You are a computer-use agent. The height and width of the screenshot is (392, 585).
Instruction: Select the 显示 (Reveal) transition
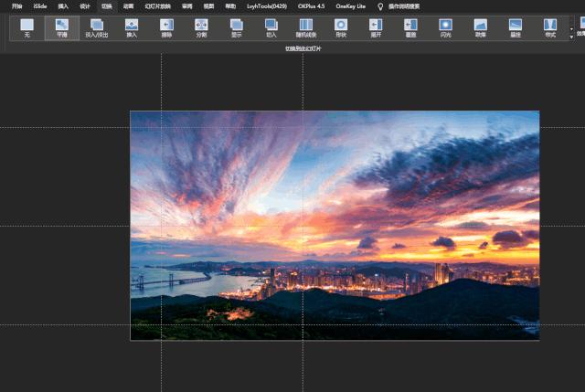click(x=237, y=27)
